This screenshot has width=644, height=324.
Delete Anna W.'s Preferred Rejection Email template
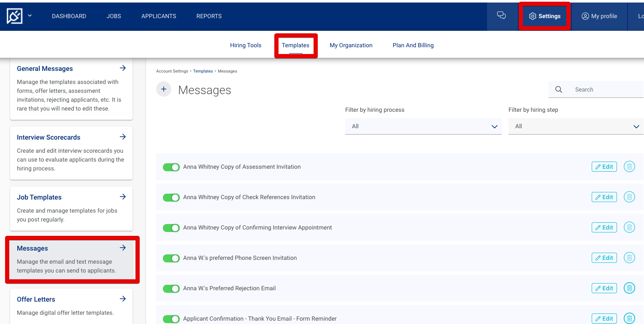point(629,288)
